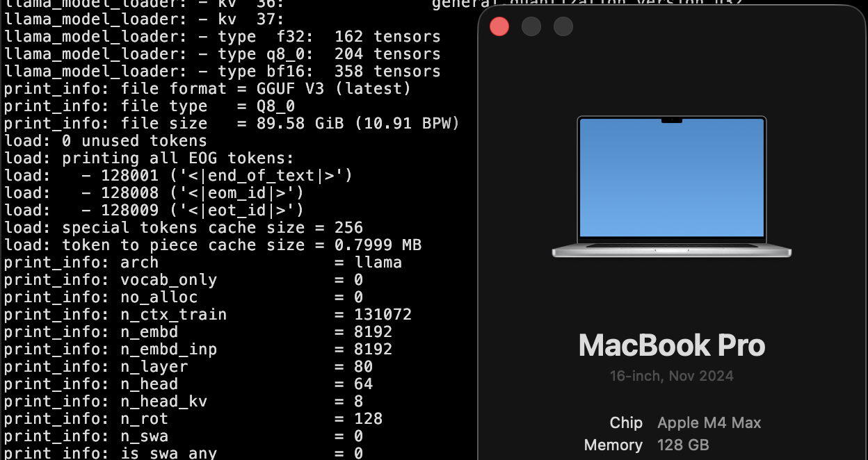Click the 'type f32: 162 tensors' line
Screen dimensions: 868x460
pos(223,37)
